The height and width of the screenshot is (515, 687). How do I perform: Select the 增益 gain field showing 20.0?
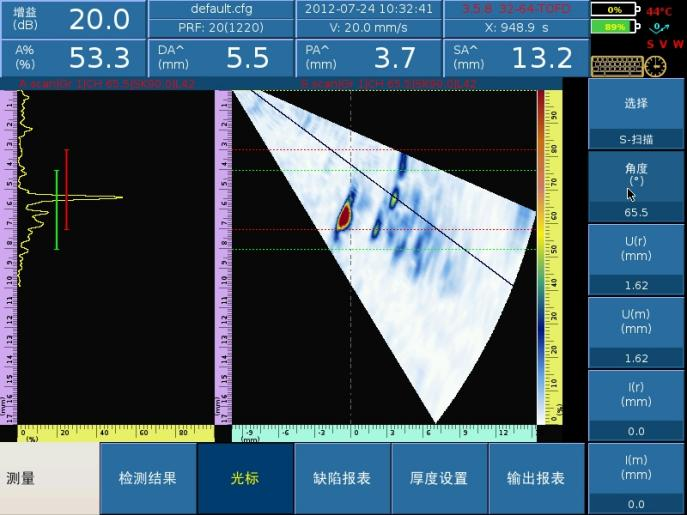73,19
